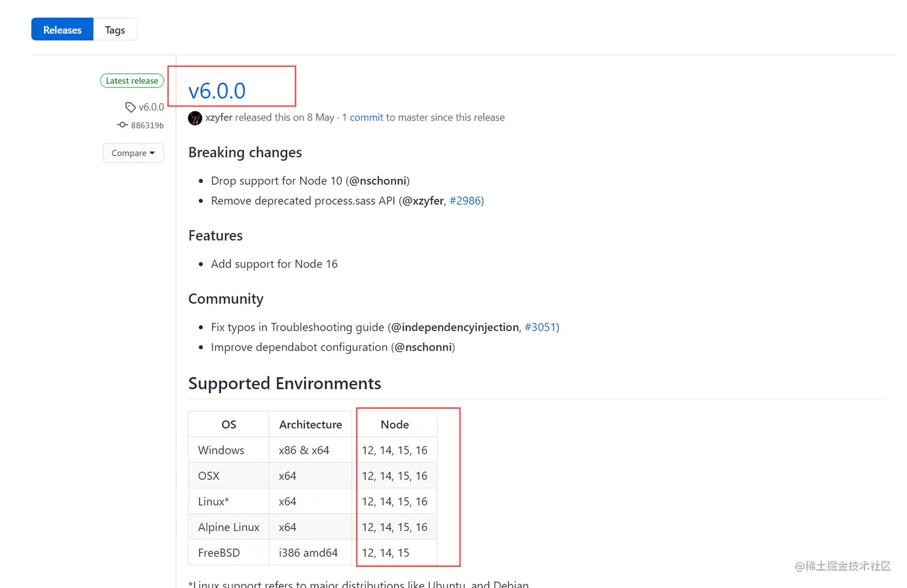The height and width of the screenshot is (588, 907).
Task: Click the 'Breaking changes' heading
Action: (245, 152)
